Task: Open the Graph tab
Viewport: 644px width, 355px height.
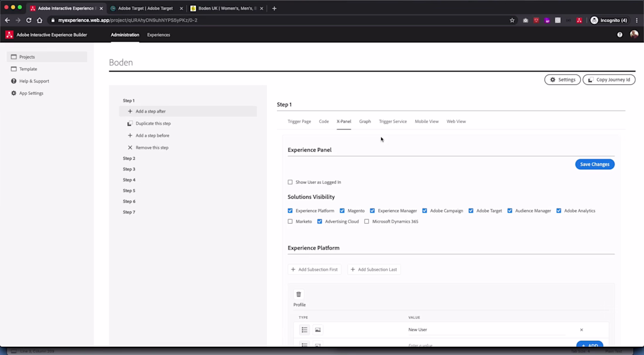Action: point(365,122)
